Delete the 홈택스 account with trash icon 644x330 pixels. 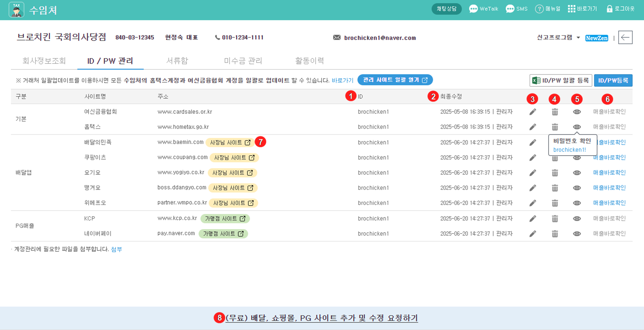tap(555, 127)
